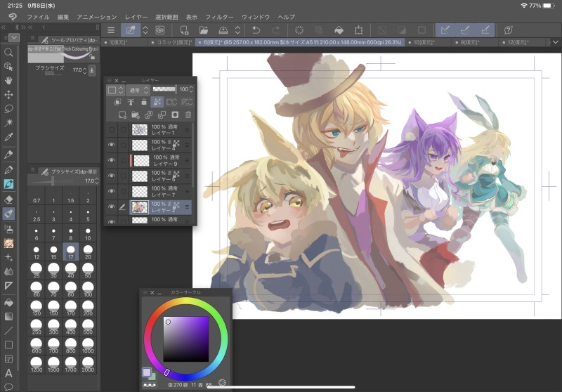Create new layer folder in Layer panel
The width and height of the screenshot is (562, 392).
(135, 115)
